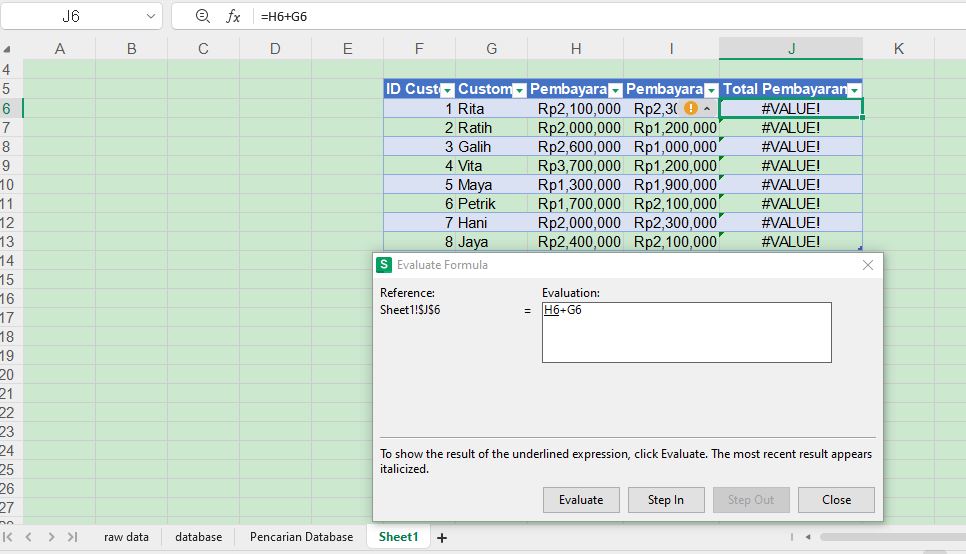Screen dimensions: 966x554
Task: Open the Pencarian Database sheet tab
Action: pos(301,537)
